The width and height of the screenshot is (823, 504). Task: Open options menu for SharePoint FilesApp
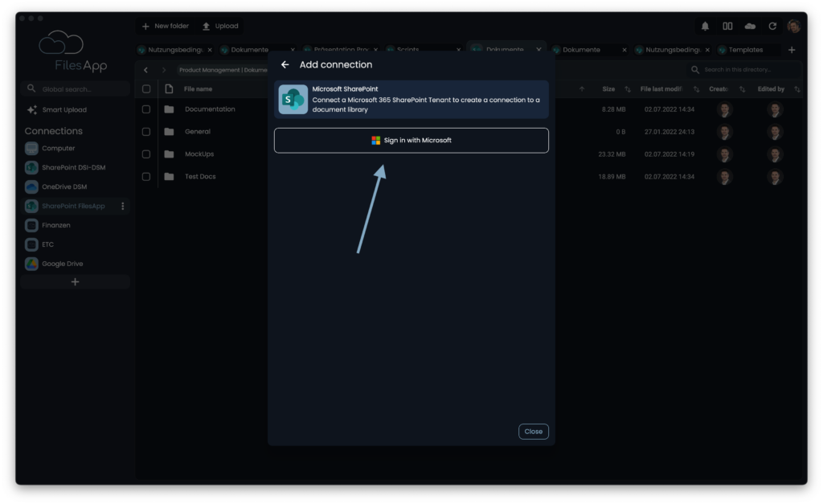point(123,206)
